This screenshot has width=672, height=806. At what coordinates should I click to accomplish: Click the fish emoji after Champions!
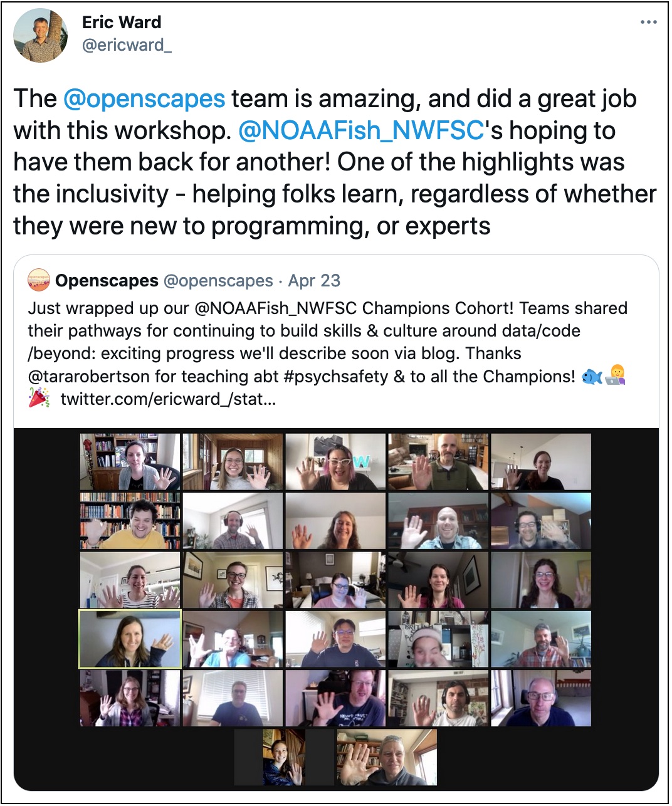coord(592,376)
